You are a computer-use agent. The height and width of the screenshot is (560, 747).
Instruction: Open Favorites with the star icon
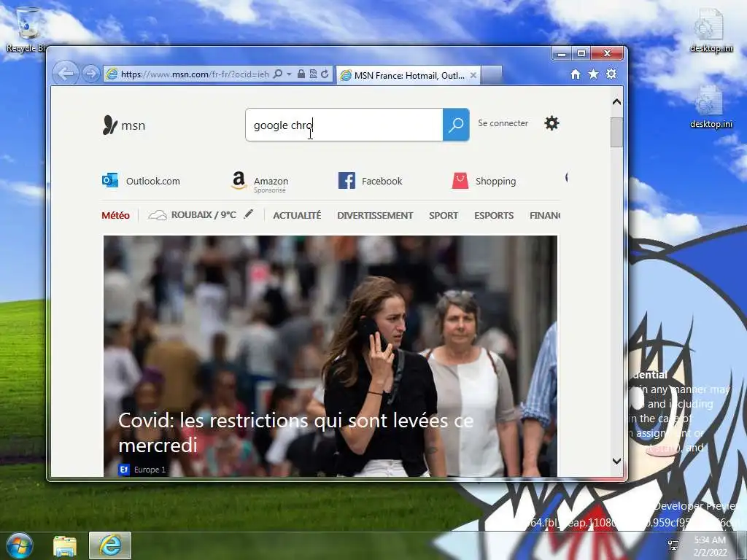point(593,74)
